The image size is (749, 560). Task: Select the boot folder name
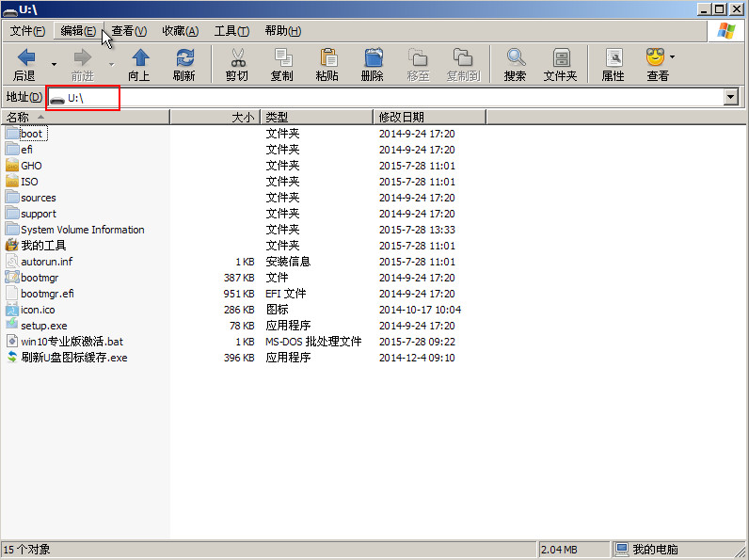tap(32, 134)
